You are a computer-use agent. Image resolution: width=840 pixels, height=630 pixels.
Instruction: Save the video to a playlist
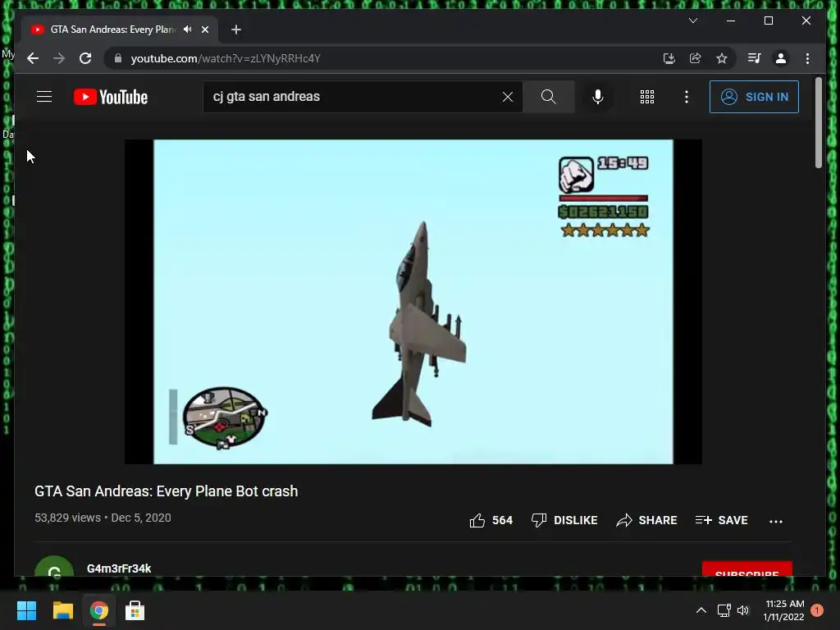(x=721, y=520)
